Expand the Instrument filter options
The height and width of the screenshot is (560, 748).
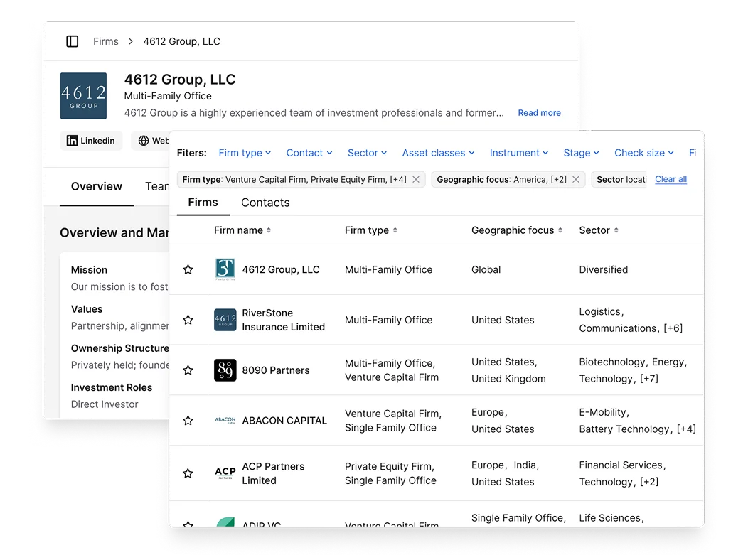pyautogui.click(x=519, y=153)
